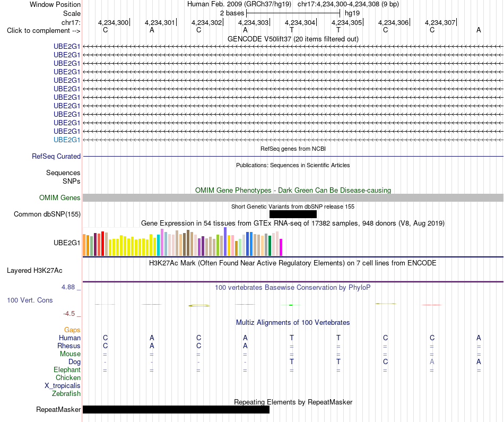Click the GENCODE V50lift37 track title
Image resolution: width=504 pixels, height=422 pixels.
click(293, 39)
